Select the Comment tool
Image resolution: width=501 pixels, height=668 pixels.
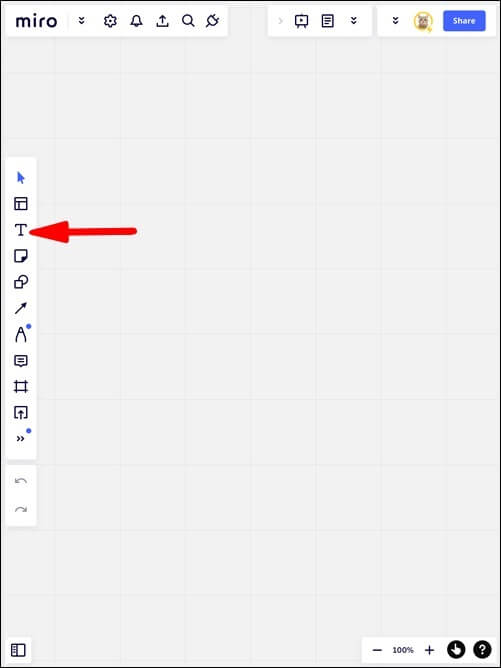pyautogui.click(x=20, y=361)
